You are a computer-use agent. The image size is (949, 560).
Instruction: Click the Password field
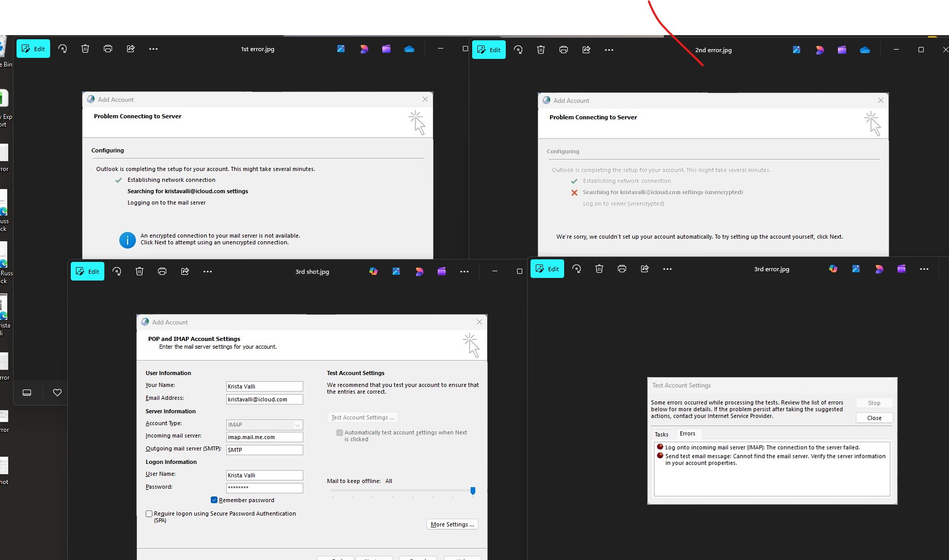265,488
